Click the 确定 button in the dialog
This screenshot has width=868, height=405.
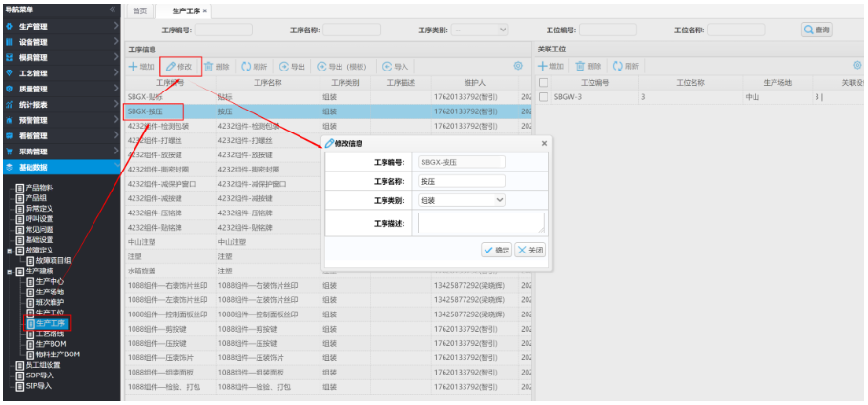(x=496, y=250)
